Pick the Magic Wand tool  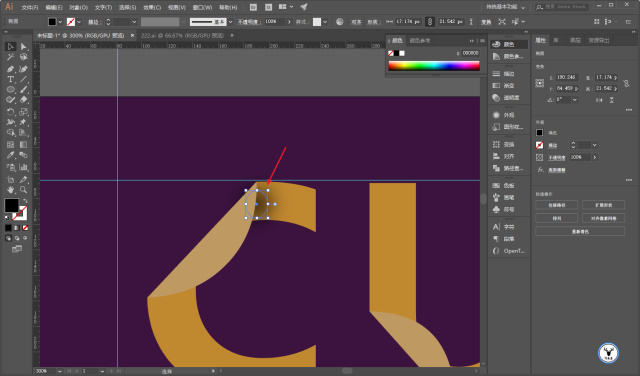pos(11,58)
